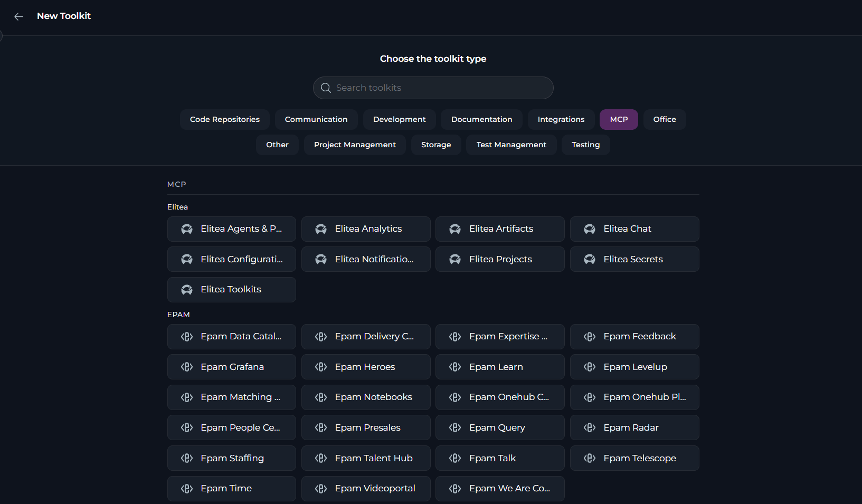Choose the Elitea Agents & P... toolkit

(232, 229)
